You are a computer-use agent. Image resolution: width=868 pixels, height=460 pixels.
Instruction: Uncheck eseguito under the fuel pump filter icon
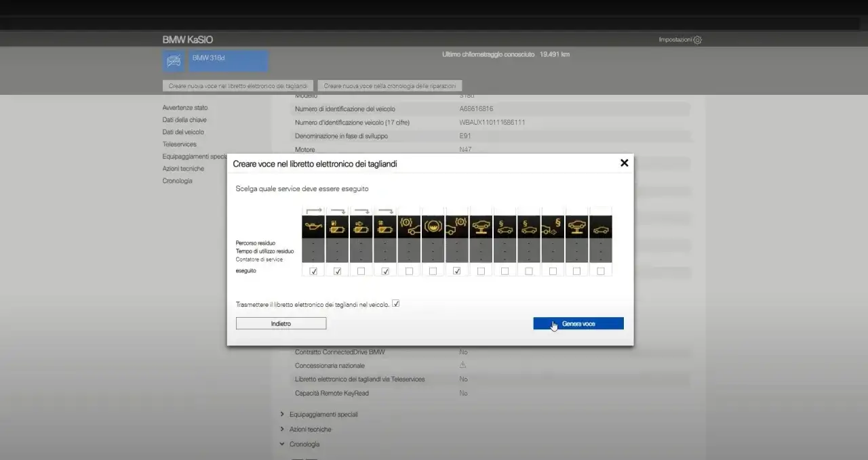pyautogui.click(x=337, y=271)
